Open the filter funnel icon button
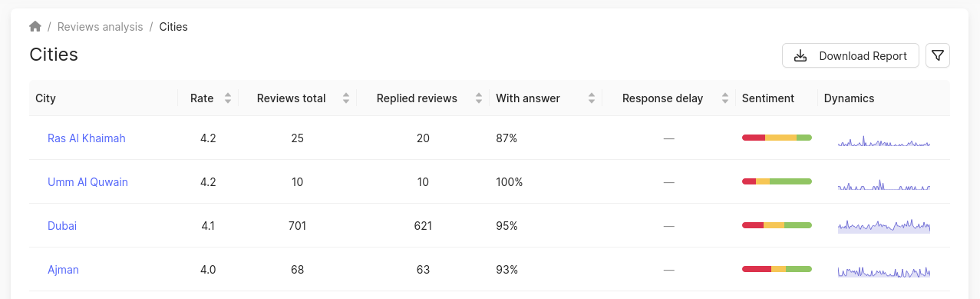The height and width of the screenshot is (299, 980). pos(938,55)
